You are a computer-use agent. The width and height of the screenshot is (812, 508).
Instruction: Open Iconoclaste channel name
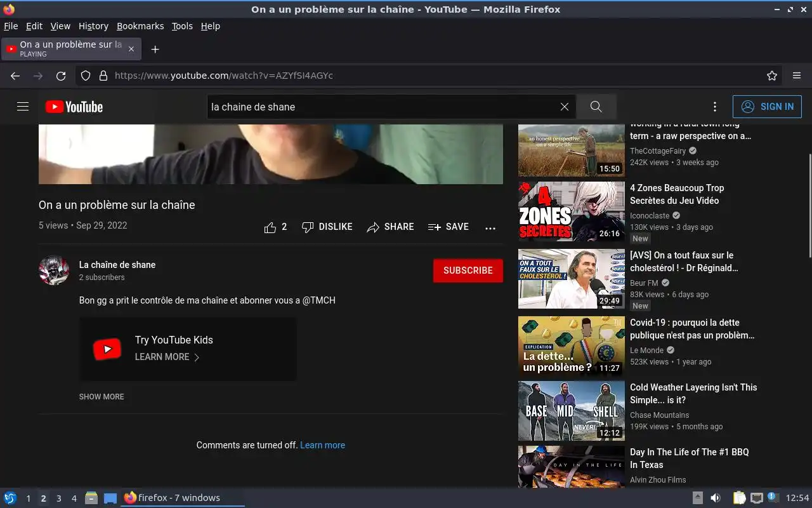point(650,216)
